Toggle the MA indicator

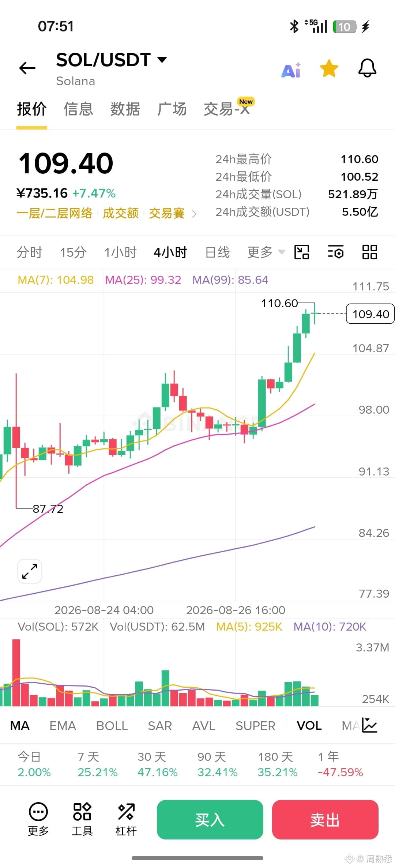(x=20, y=725)
